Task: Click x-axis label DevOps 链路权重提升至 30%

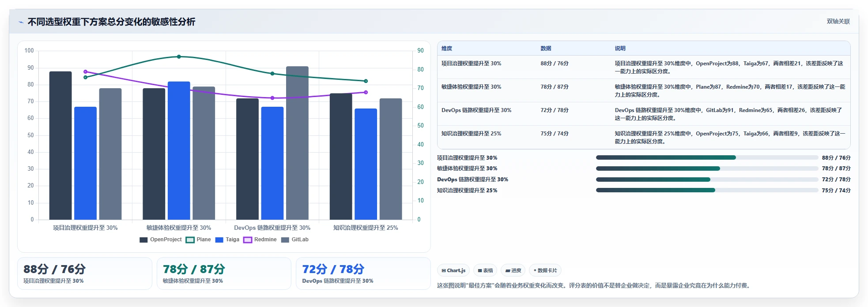Action: [272, 228]
